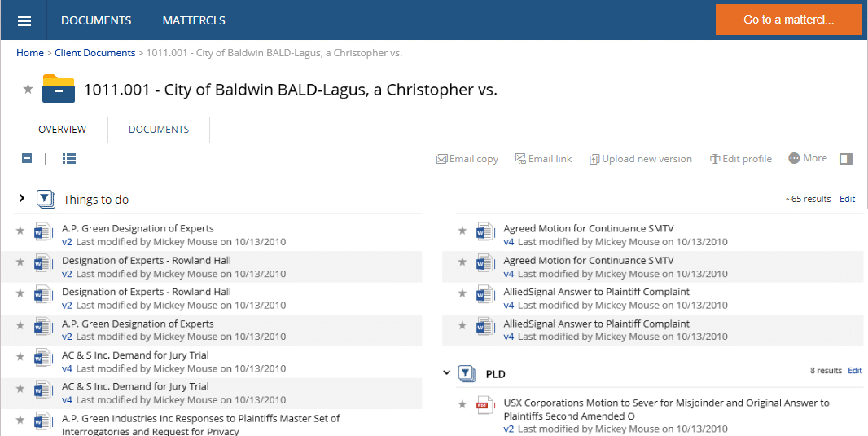
Task: Collapse the PLD section chevron
Action: [447, 372]
